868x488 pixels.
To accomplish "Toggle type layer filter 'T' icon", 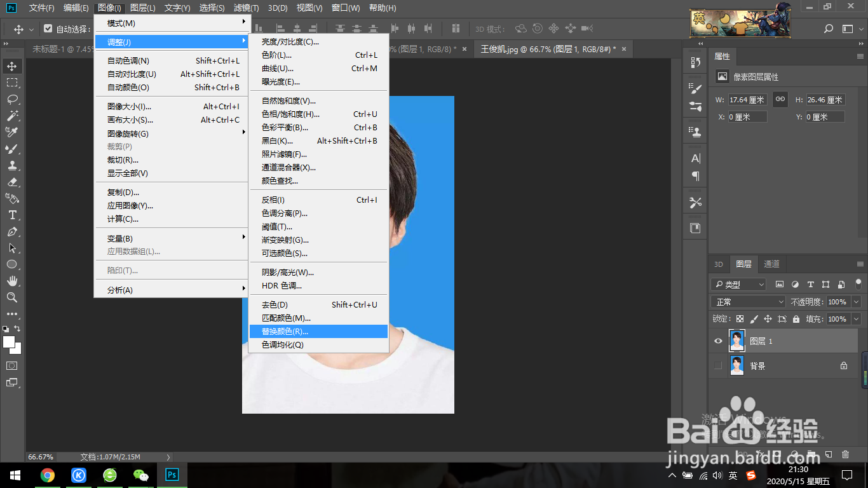I will click(x=810, y=284).
